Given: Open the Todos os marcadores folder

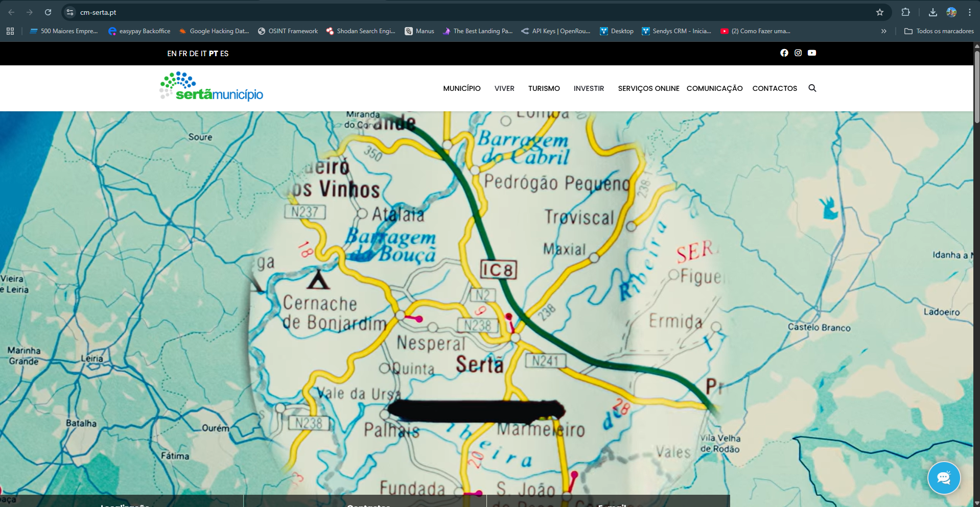Looking at the screenshot, I should pos(939,31).
